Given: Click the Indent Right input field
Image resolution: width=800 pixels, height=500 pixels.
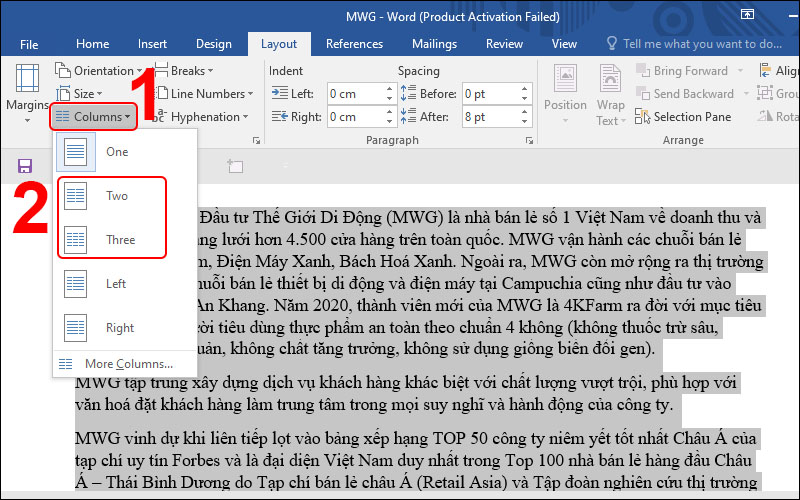Looking at the screenshot, I should [356, 117].
